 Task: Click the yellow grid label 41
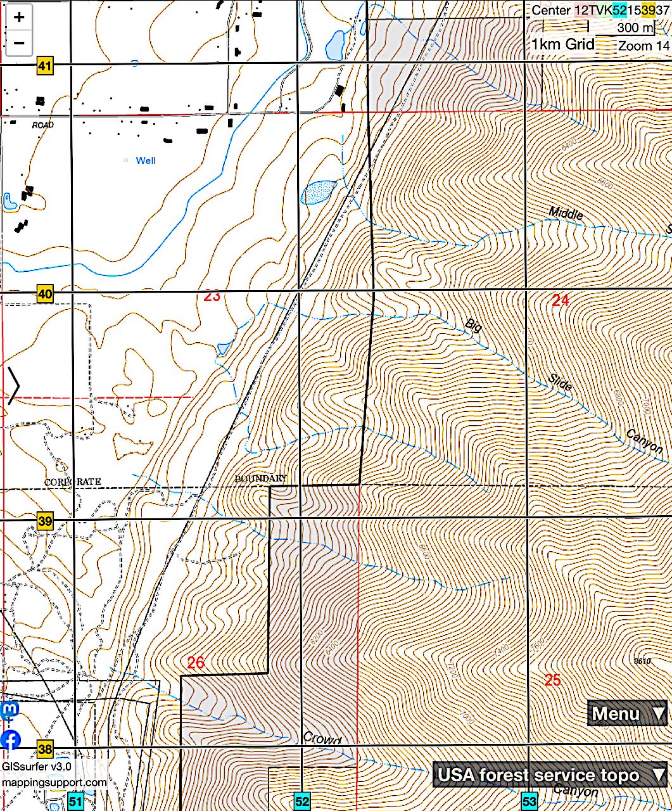click(x=45, y=66)
